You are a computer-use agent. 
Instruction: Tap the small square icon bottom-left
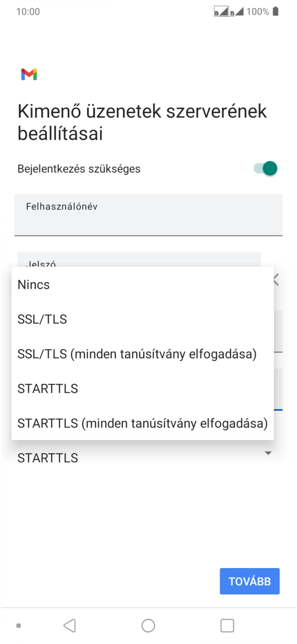(19, 626)
